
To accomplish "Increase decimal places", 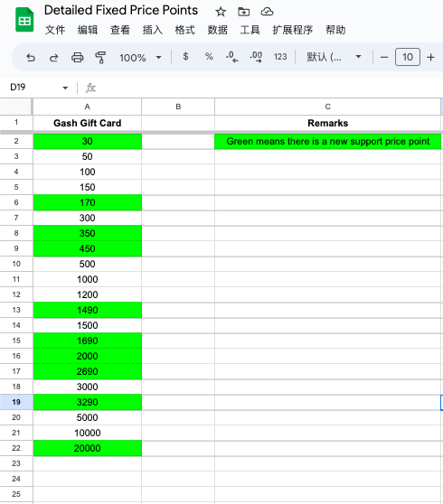I will click(x=256, y=57).
